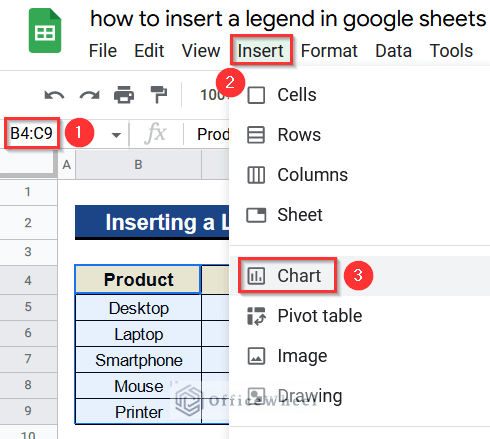Expand the Name box dropdown arrow

click(116, 135)
